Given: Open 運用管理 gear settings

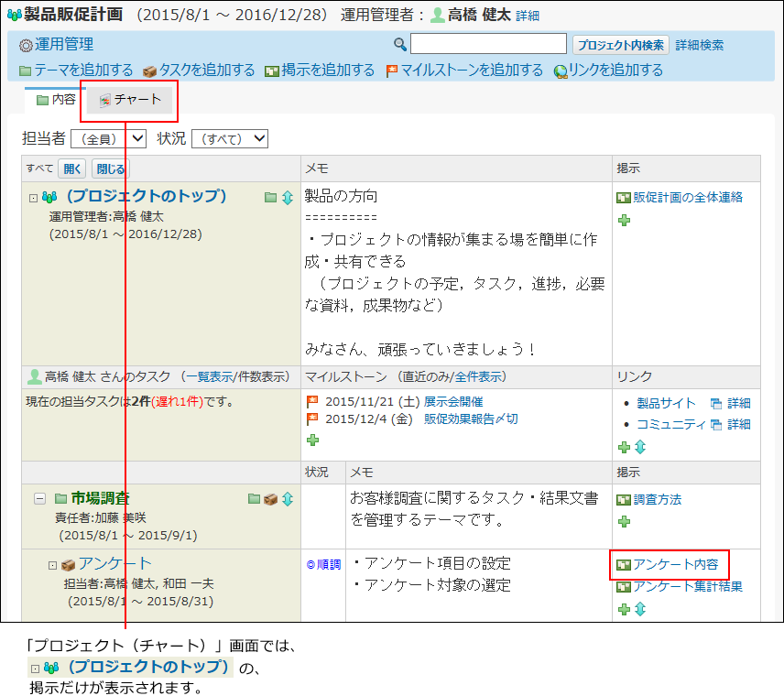Looking at the screenshot, I should tap(56, 45).
